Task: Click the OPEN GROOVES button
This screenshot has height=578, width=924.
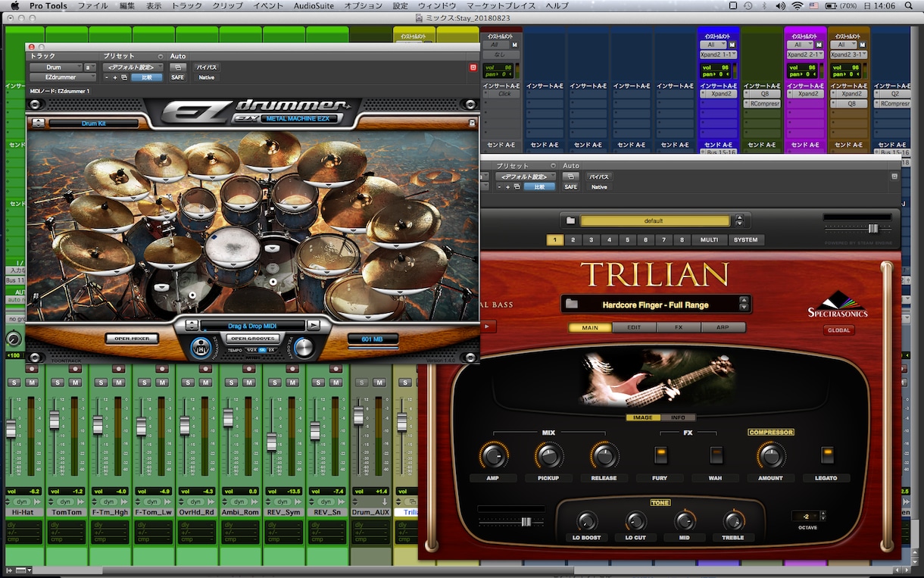Action: coord(253,339)
